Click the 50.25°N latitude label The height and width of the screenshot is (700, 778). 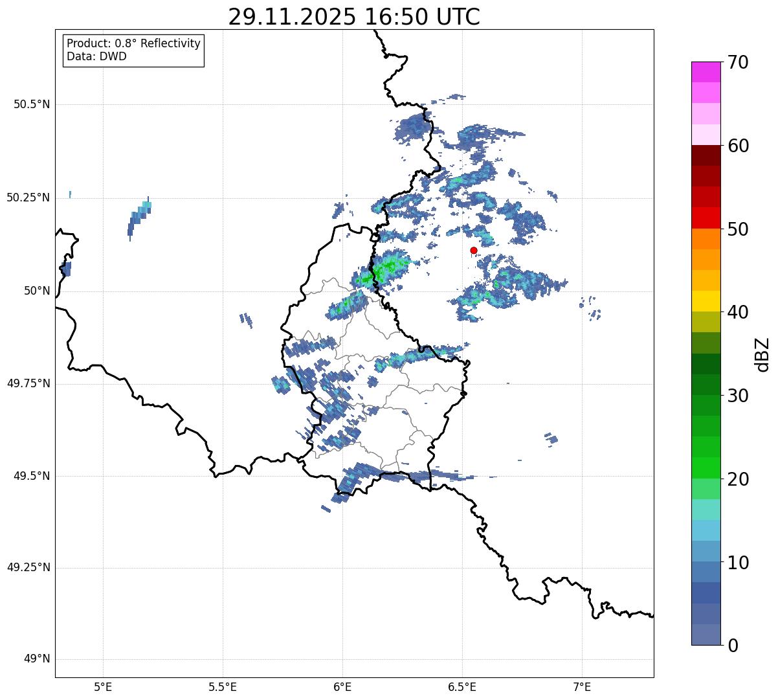28,198
